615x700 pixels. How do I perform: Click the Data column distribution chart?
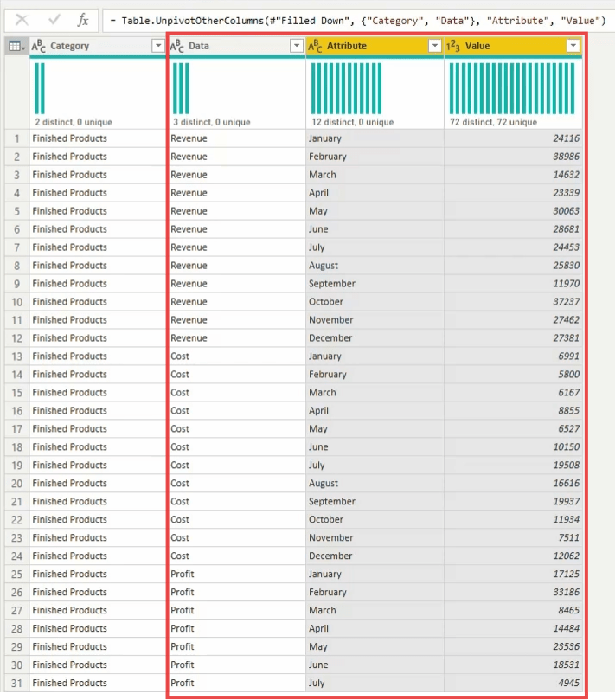point(181,88)
